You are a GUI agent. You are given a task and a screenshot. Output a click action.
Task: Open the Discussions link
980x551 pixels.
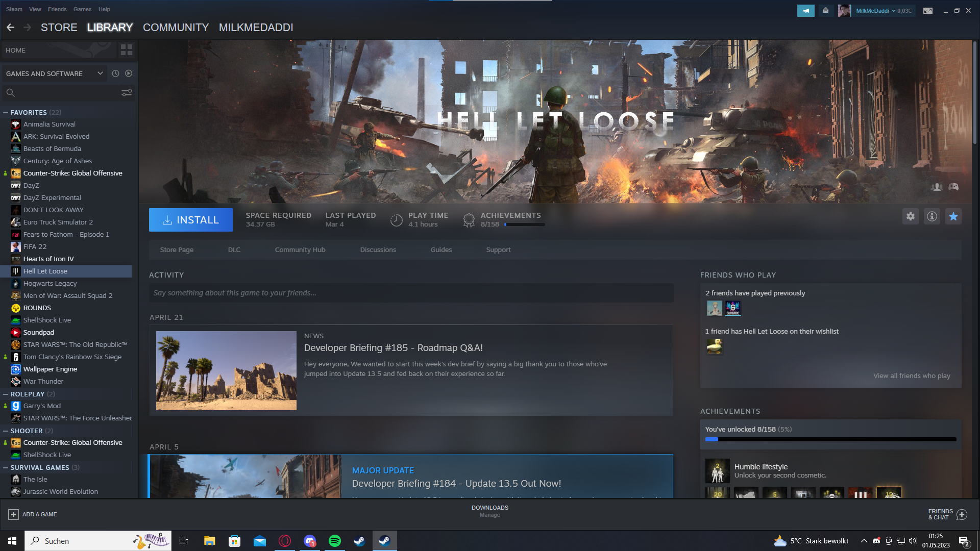tap(378, 249)
